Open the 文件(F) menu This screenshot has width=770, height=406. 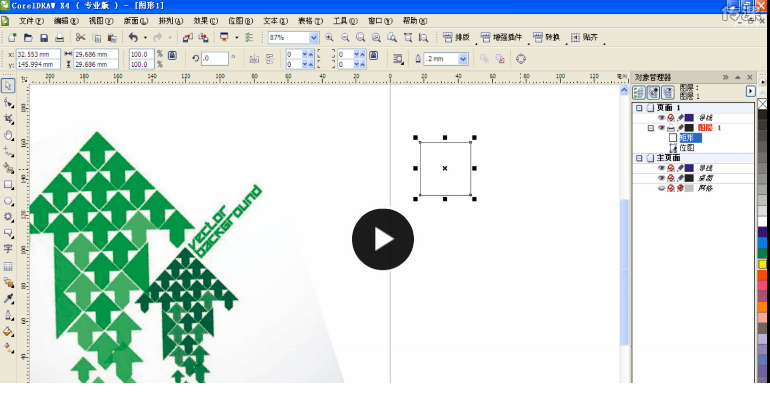[31, 21]
